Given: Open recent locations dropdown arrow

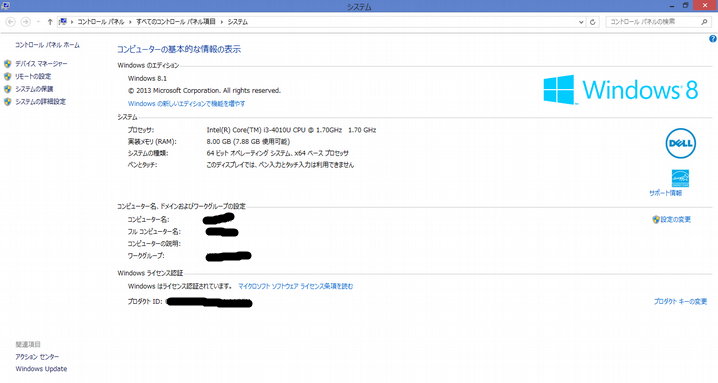Looking at the screenshot, I should pos(38,22).
